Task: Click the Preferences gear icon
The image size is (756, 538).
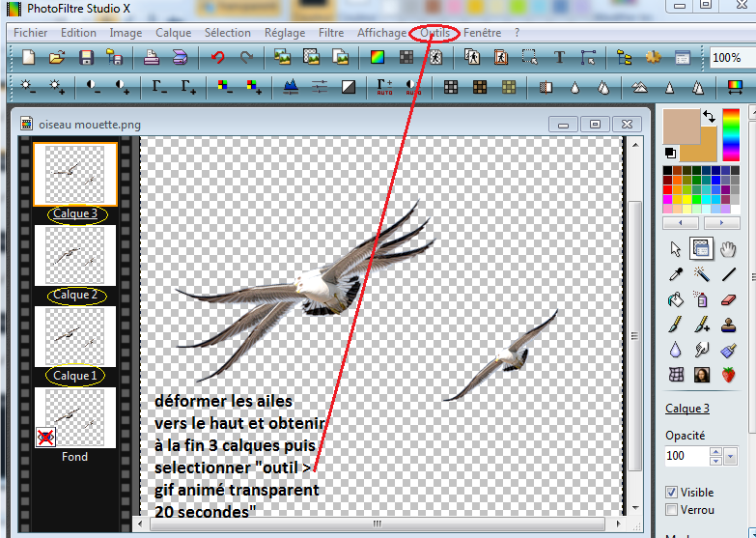Action: tap(654, 58)
